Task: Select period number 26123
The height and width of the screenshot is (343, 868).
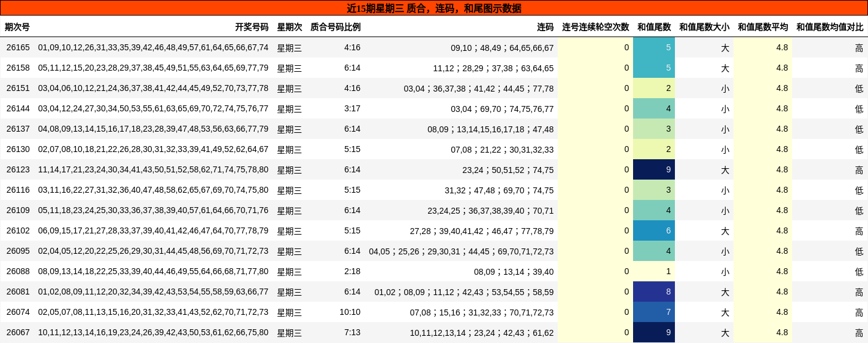Action: coord(18,169)
